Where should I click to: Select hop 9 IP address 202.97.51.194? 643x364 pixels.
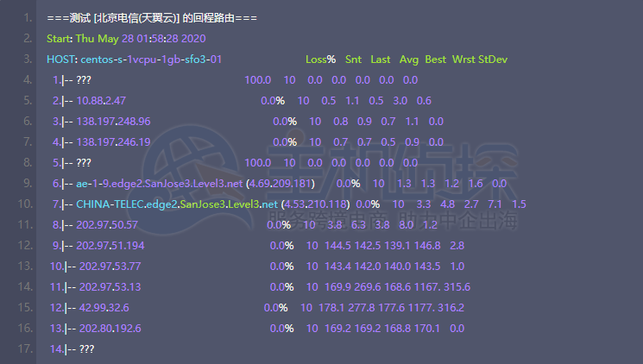[110, 246]
